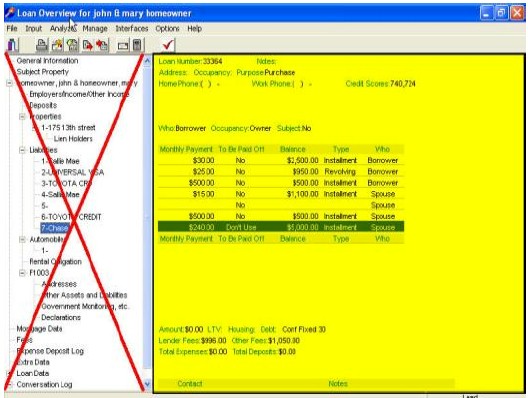Select the 1-175 13th street property
This screenshot has width=528, height=398.
click(68, 128)
